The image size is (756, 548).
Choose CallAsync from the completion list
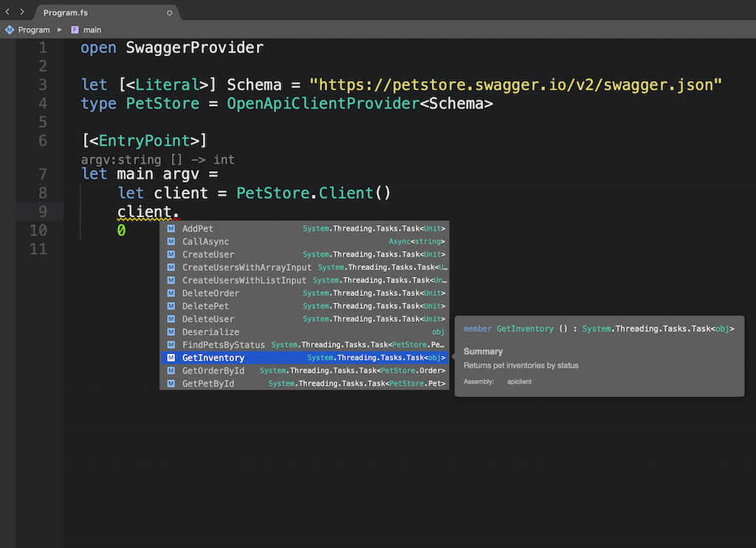point(304,242)
